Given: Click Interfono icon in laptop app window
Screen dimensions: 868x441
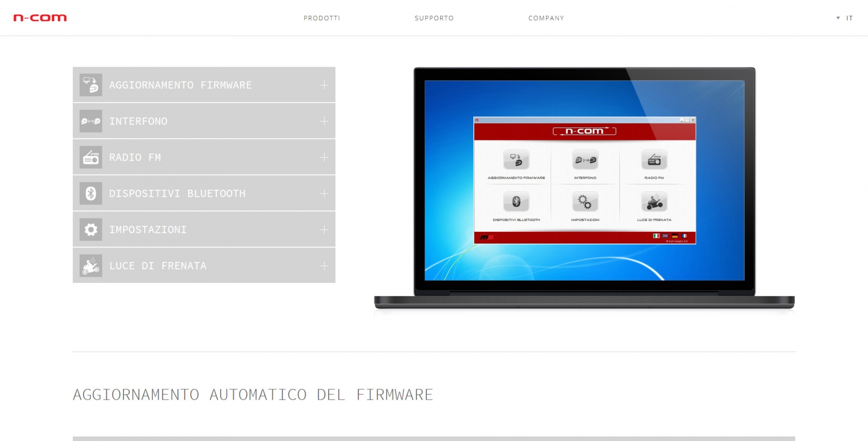Looking at the screenshot, I should [x=585, y=160].
